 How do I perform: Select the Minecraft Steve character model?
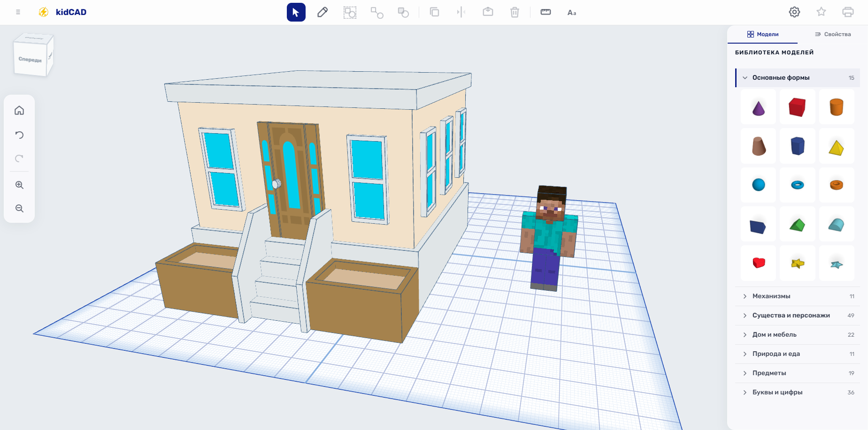[x=549, y=239]
